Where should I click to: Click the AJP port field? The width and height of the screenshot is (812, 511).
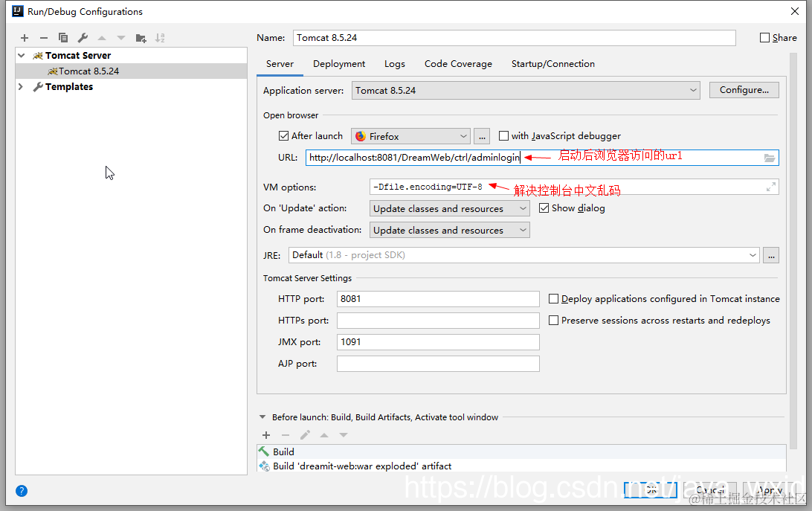438,364
